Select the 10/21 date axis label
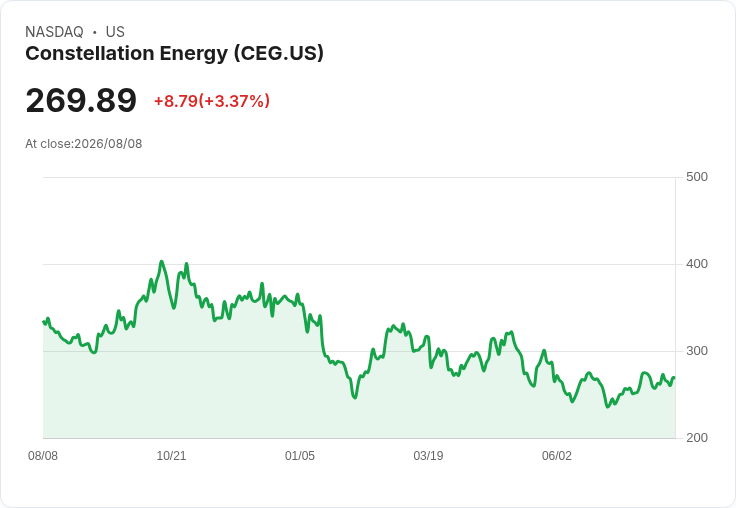This screenshot has height=508, width=736. coord(171,455)
